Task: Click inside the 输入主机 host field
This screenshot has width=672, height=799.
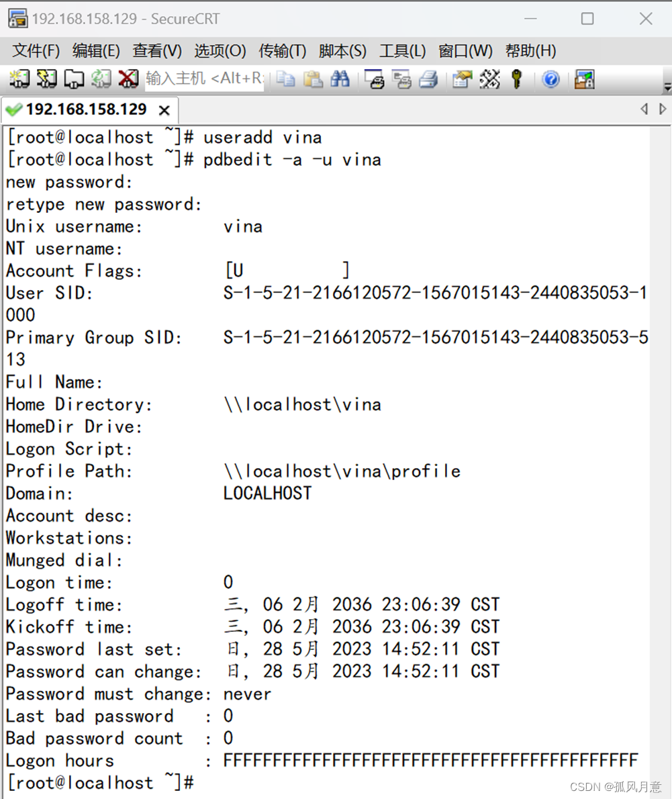Action: 201,79
